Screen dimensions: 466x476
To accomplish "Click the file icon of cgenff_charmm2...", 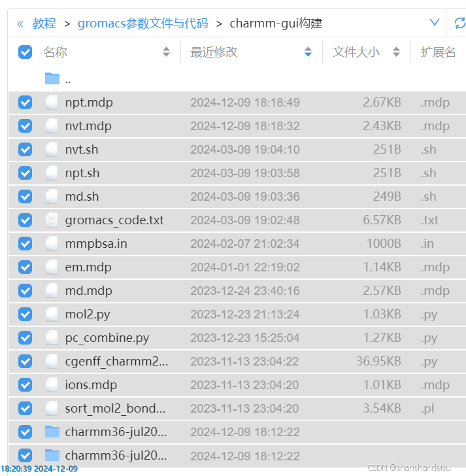I will (x=52, y=361).
